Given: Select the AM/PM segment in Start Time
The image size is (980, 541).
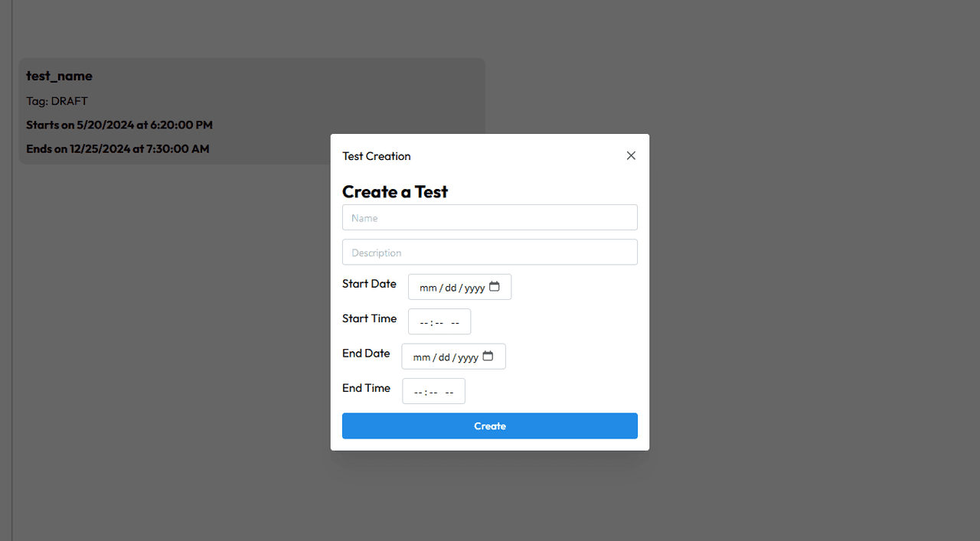Looking at the screenshot, I should coord(455,323).
